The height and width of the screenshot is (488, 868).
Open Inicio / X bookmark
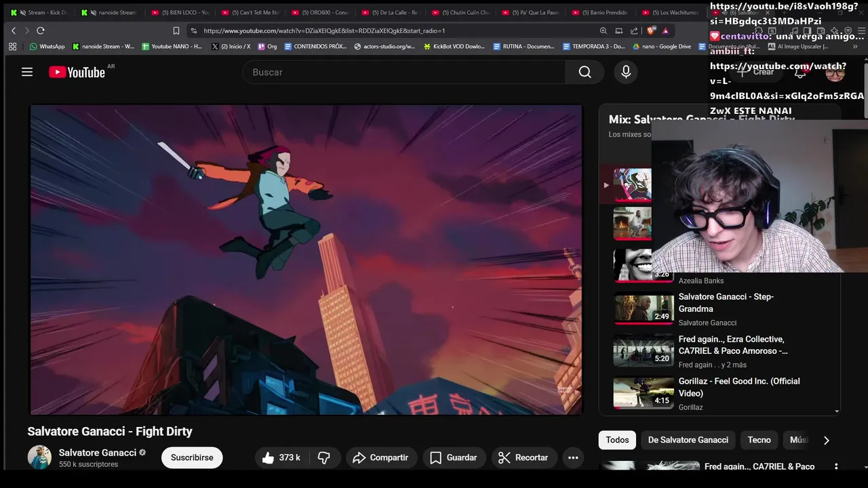(231, 46)
